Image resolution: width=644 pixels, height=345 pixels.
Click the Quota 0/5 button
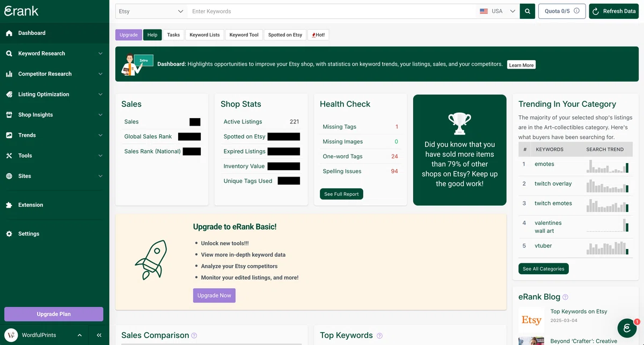coord(561,11)
